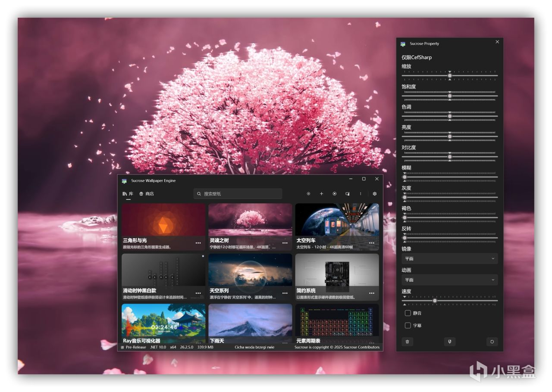This screenshot has height=392, width=552.
Task: Click the .NET 10.0 status bar entry
Action: coord(158,347)
